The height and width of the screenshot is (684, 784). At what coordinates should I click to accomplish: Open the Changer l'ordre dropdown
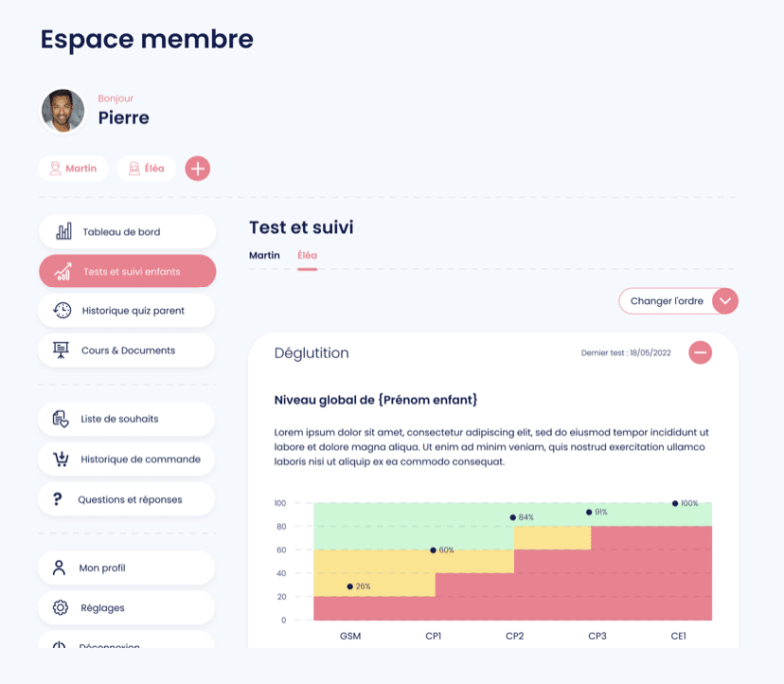click(x=678, y=300)
